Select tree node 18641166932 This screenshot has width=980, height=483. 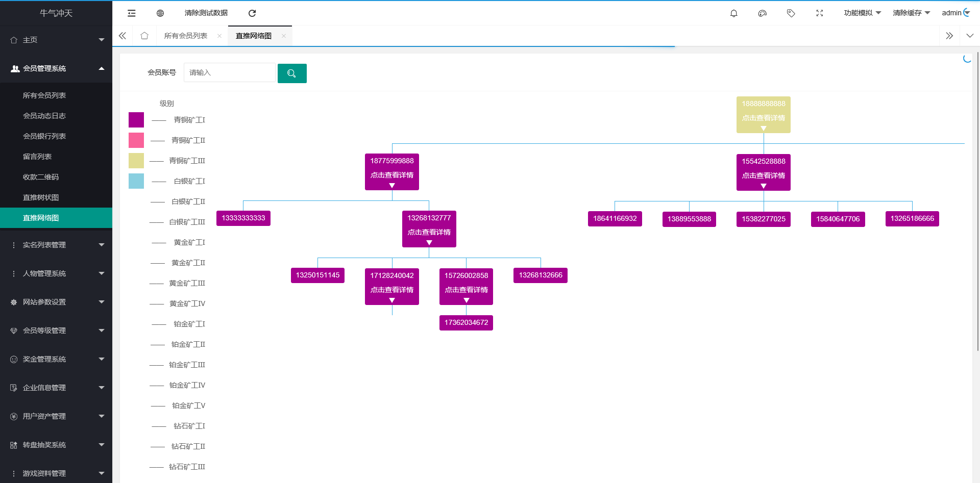click(615, 219)
